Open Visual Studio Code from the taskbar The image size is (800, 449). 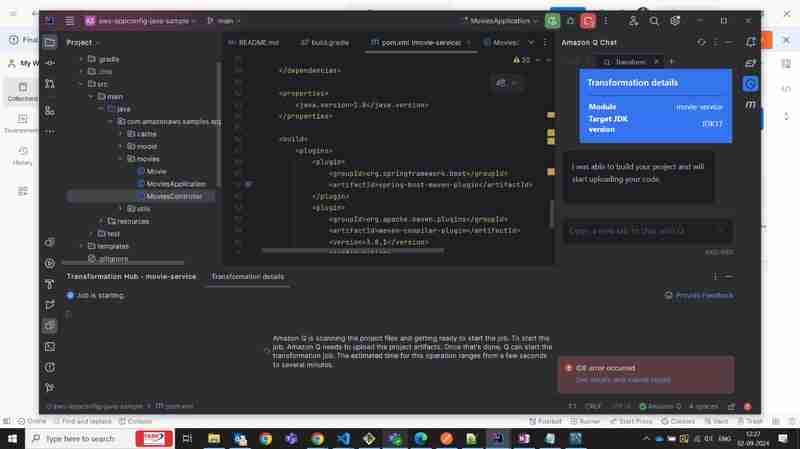343,439
